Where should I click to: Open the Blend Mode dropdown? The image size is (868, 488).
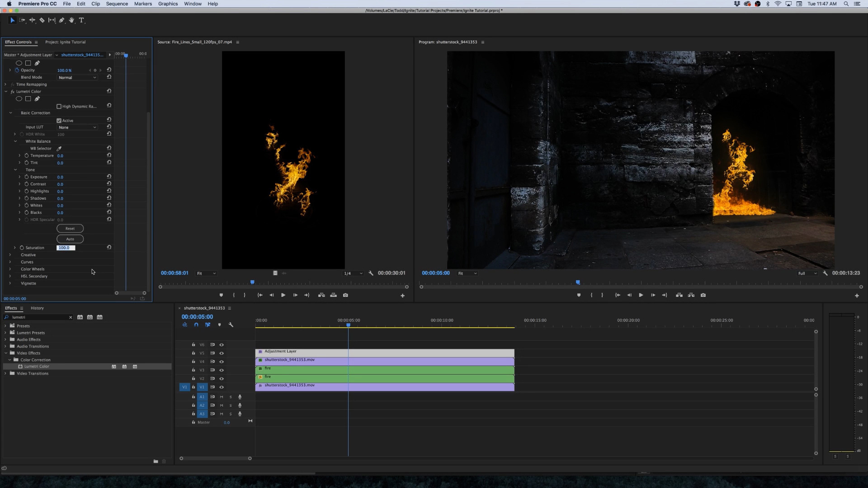[x=77, y=78]
